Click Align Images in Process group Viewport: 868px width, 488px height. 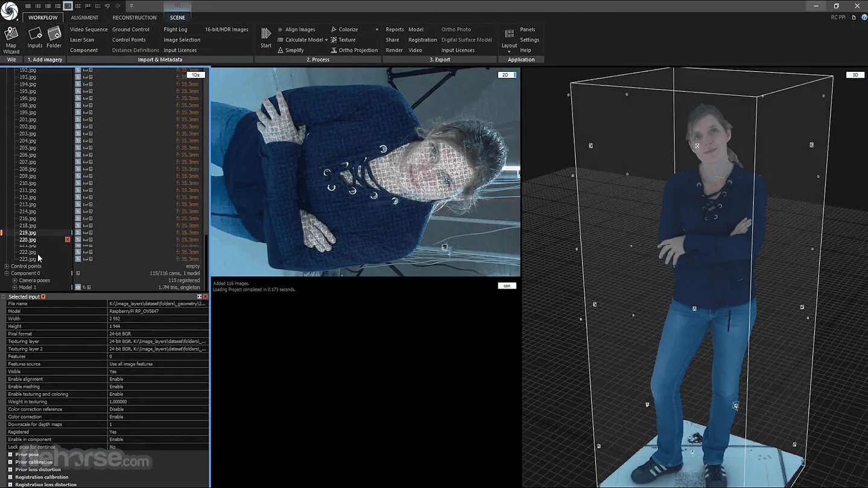point(296,30)
